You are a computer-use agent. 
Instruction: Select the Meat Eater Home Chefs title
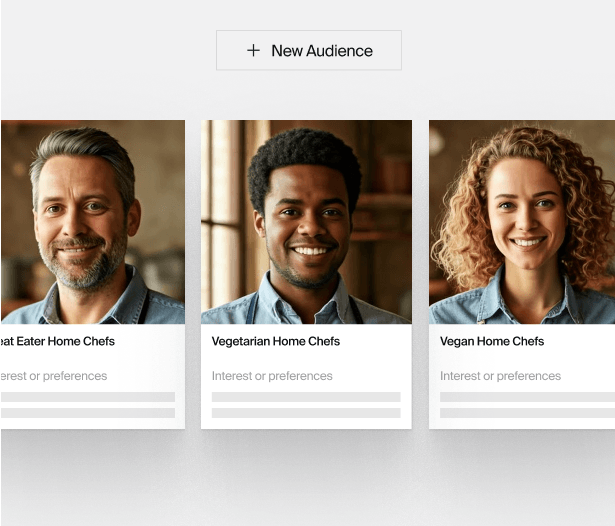pos(58,341)
